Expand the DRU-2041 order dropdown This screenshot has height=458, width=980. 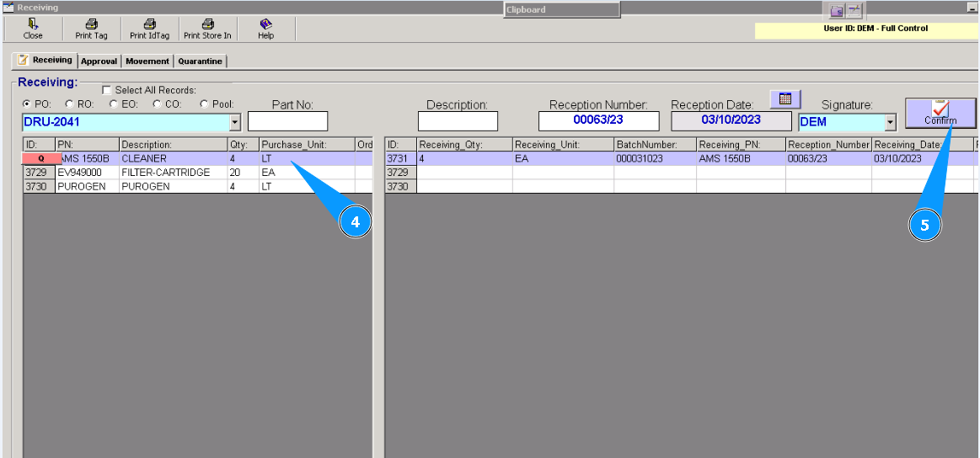[x=235, y=122]
